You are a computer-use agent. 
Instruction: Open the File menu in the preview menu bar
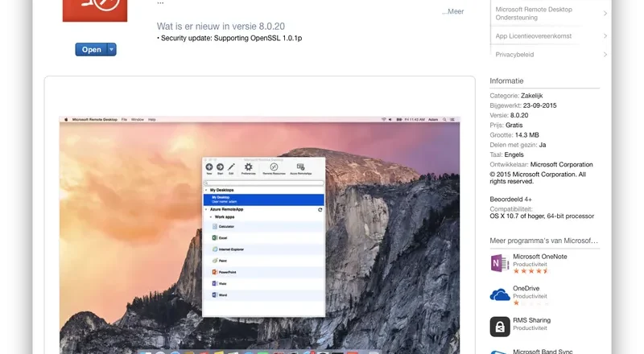pyautogui.click(x=124, y=120)
